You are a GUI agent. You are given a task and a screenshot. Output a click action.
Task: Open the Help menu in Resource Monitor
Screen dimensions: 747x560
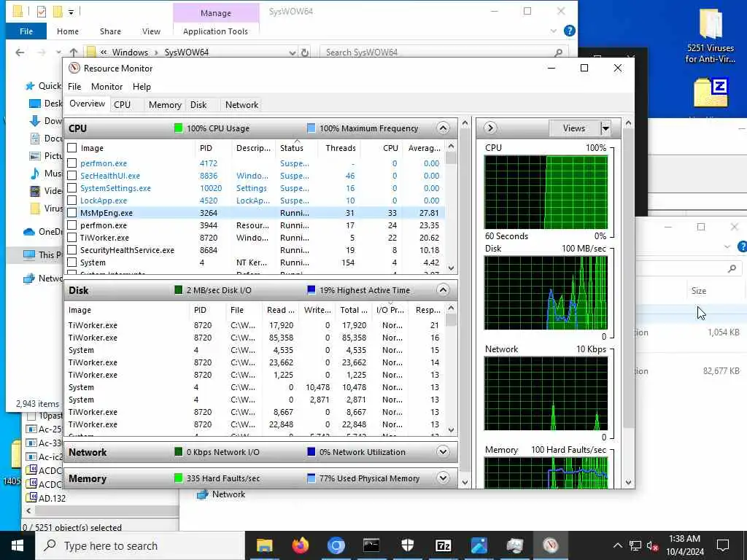point(142,87)
